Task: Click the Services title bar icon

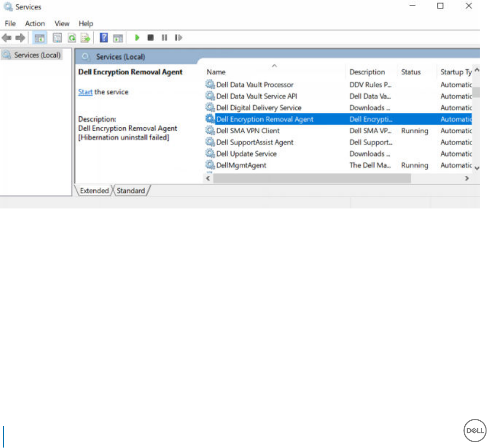Action: click(8, 6)
